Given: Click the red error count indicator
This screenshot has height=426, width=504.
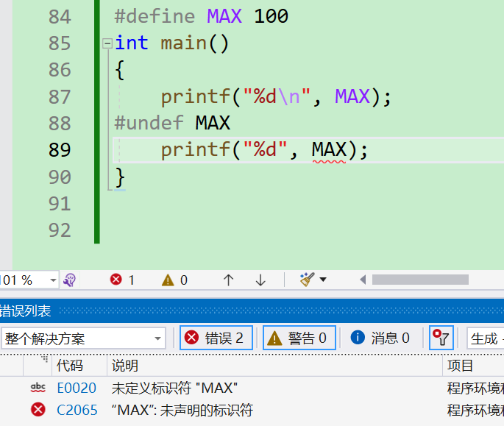Looking at the screenshot, I should 122,280.
